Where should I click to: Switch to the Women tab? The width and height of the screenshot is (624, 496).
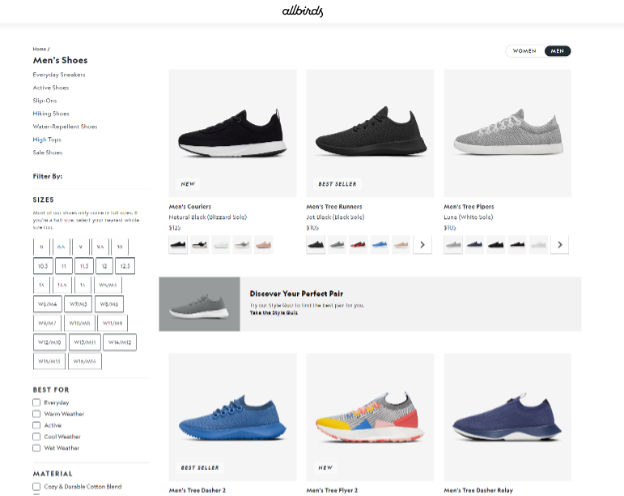coord(524,51)
